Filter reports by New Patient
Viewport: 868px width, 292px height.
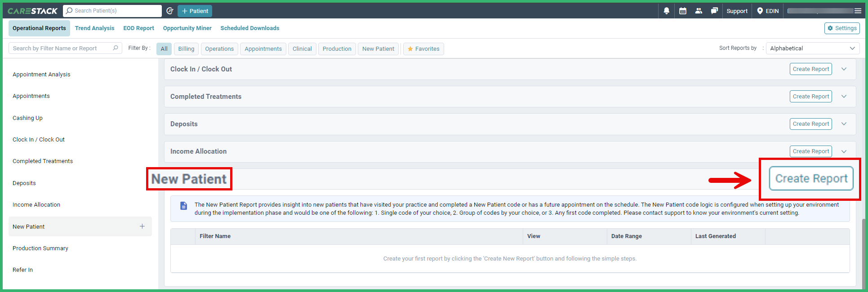(378, 49)
